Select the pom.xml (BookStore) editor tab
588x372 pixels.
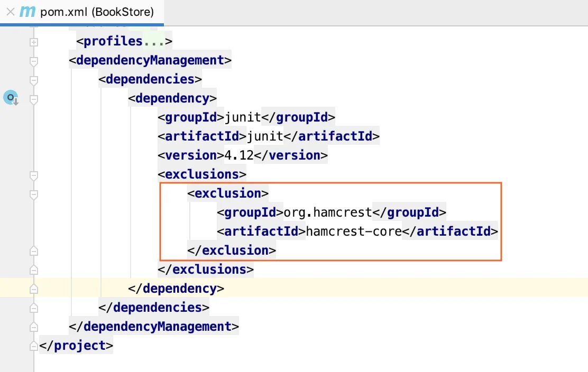point(82,12)
